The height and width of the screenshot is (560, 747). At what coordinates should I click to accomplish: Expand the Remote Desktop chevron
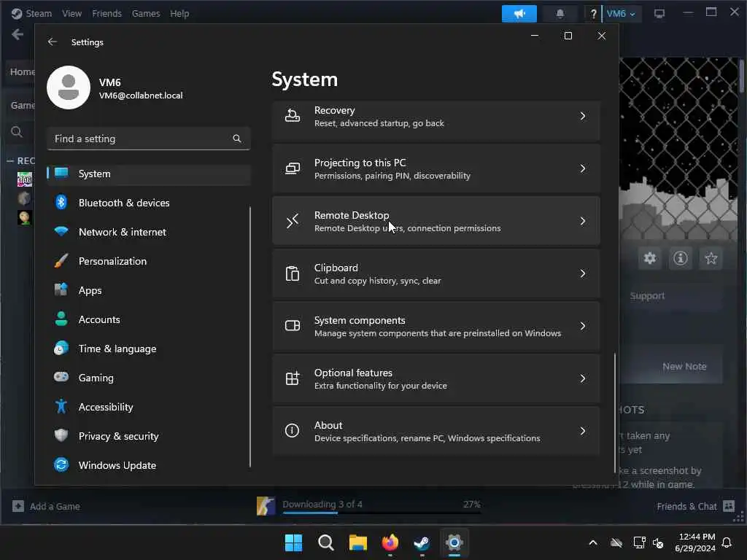[583, 221]
